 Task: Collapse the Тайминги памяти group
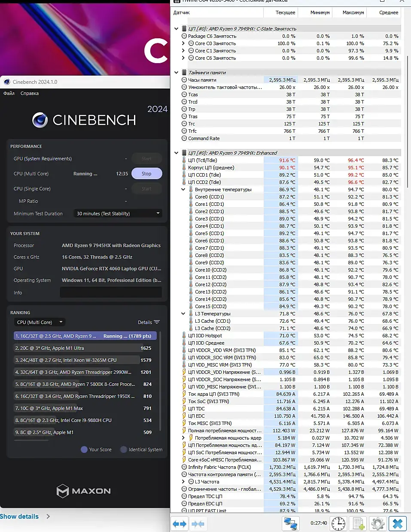tap(177, 73)
